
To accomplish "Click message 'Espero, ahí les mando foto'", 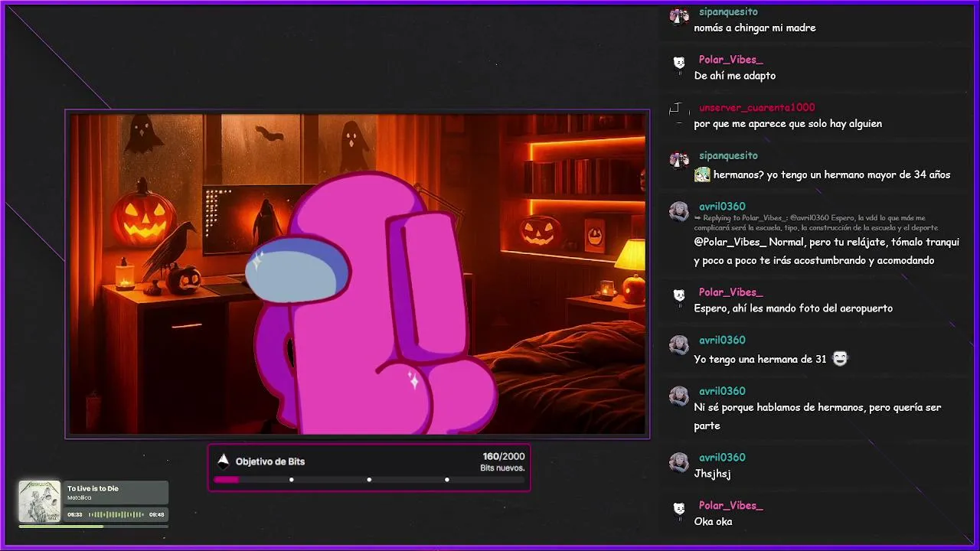I will click(793, 308).
